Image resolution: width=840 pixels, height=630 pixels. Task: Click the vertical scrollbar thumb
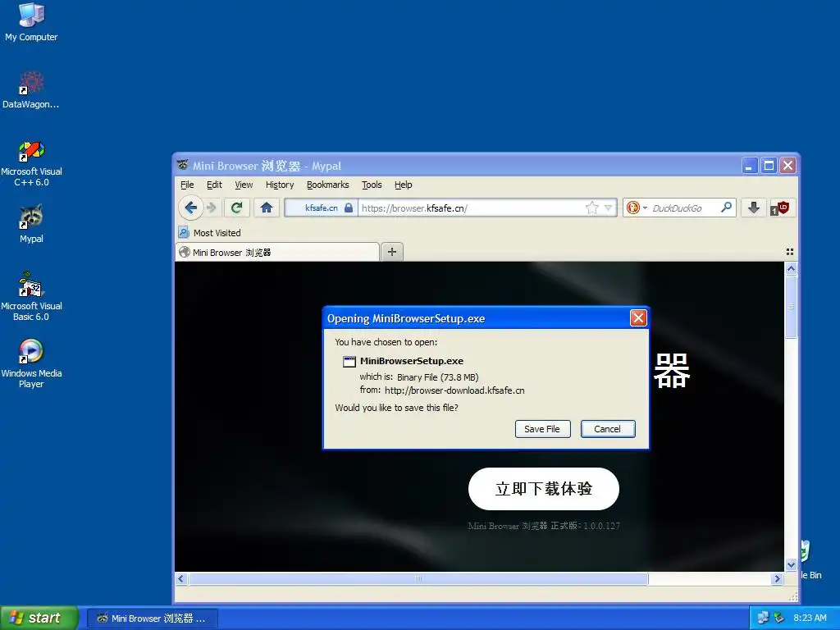(x=791, y=307)
